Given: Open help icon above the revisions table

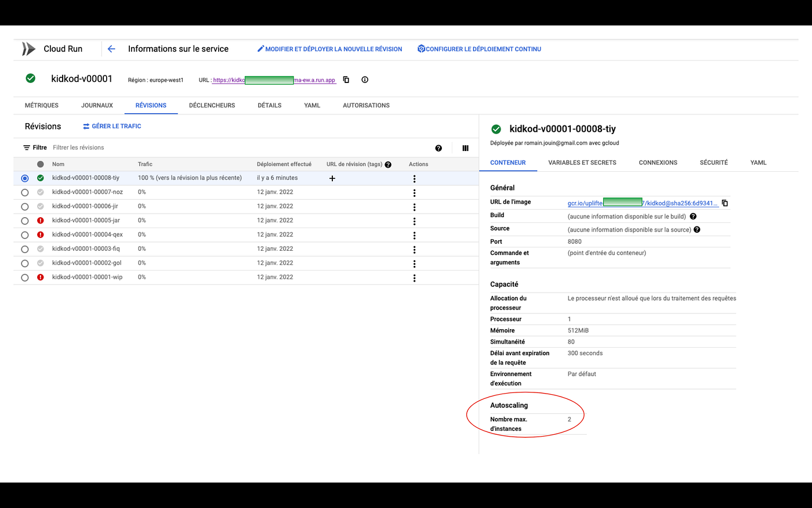Looking at the screenshot, I should pos(438,148).
